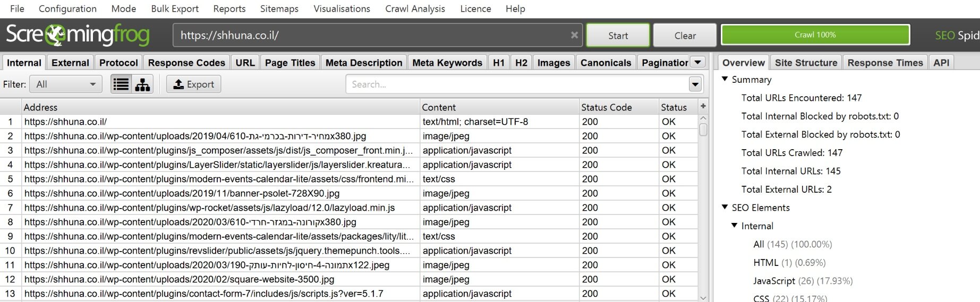
Task: Open the Page Titles tab
Action: [x=290, y=63]
